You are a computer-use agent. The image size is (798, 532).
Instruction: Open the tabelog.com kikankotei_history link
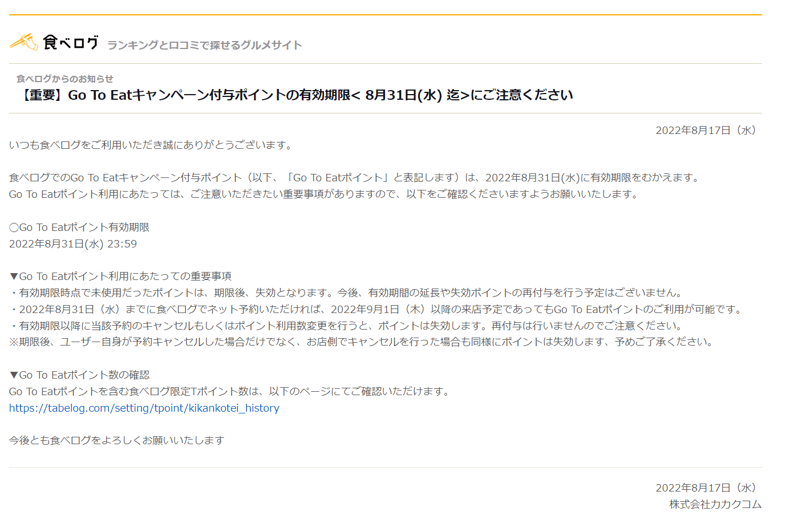click(x=144, y=408)
